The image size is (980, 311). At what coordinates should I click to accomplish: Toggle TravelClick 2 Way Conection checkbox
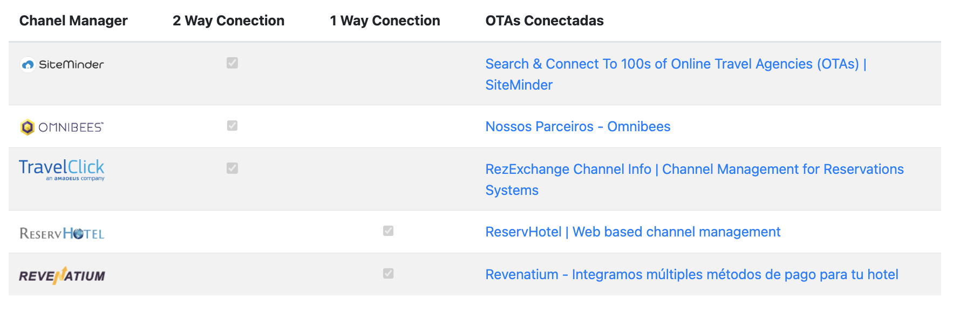[x=232, y=168]
